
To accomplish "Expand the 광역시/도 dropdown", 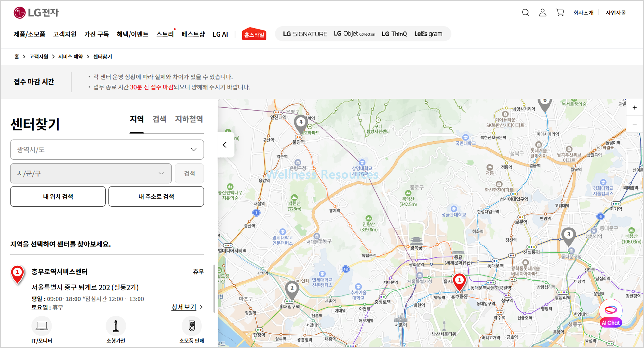I will [107, 150].
